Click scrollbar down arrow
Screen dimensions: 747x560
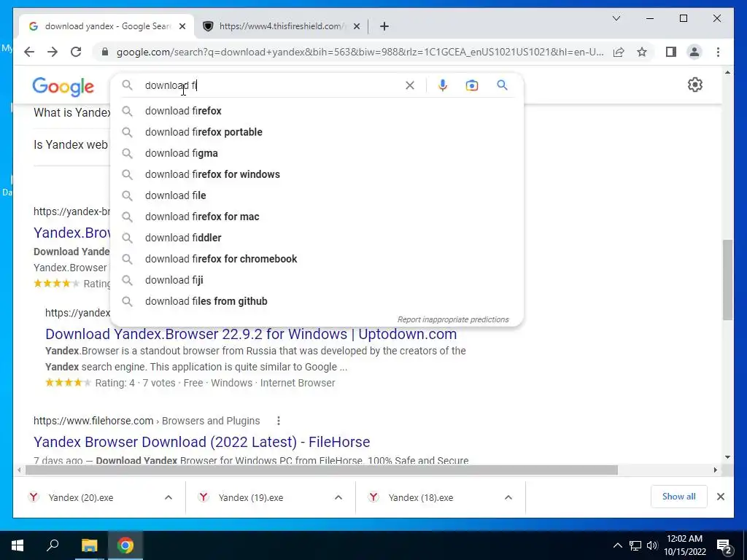pyautogui.click(x=727, y=457)
